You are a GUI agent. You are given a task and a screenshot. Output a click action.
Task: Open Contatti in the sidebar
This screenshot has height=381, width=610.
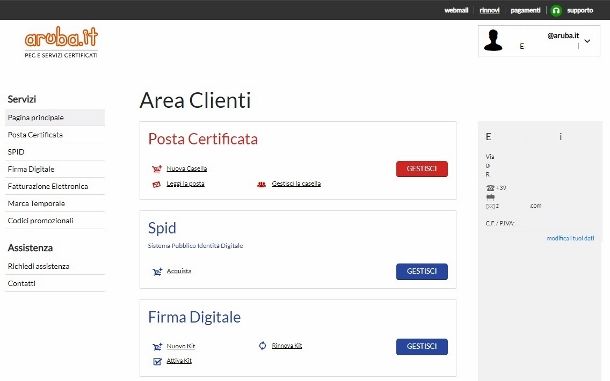coord(55,283)
